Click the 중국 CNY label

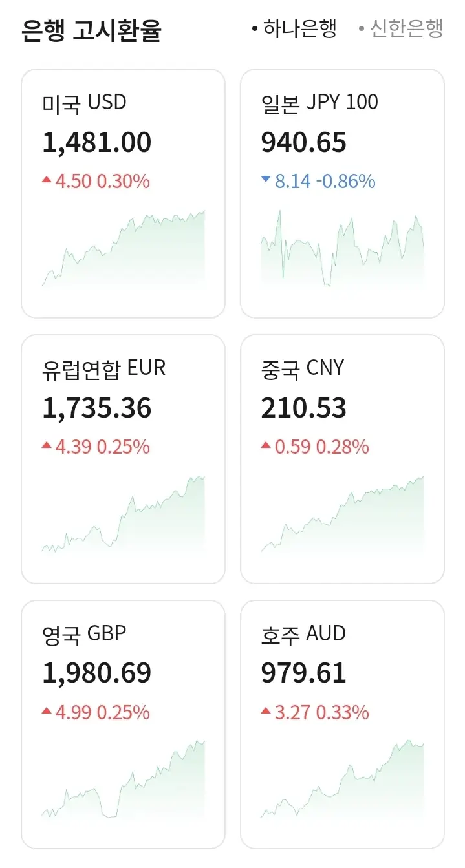pyautogui.click(x=302, y=368)
